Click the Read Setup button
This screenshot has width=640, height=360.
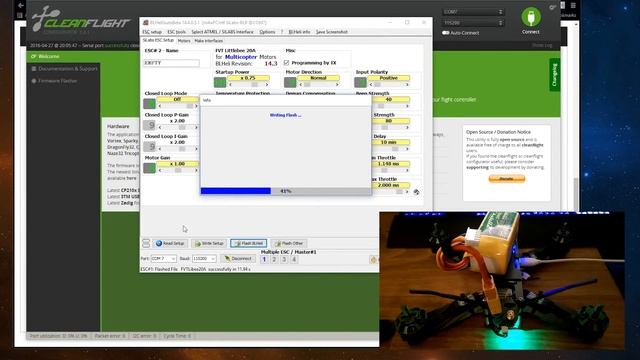pyautogui.click(x=170, y=243)
